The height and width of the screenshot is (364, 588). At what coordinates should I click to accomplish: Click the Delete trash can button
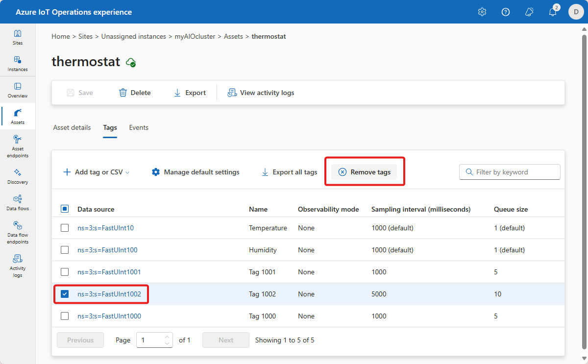coord(135,93)
